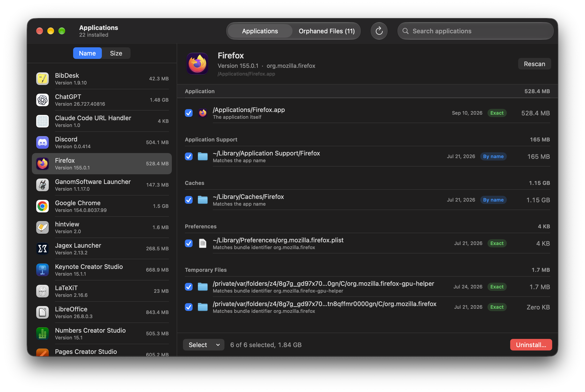Click the Exact badge on the plist row
The height and width of the screenshot is (392, 585).
tap(497, 244)
